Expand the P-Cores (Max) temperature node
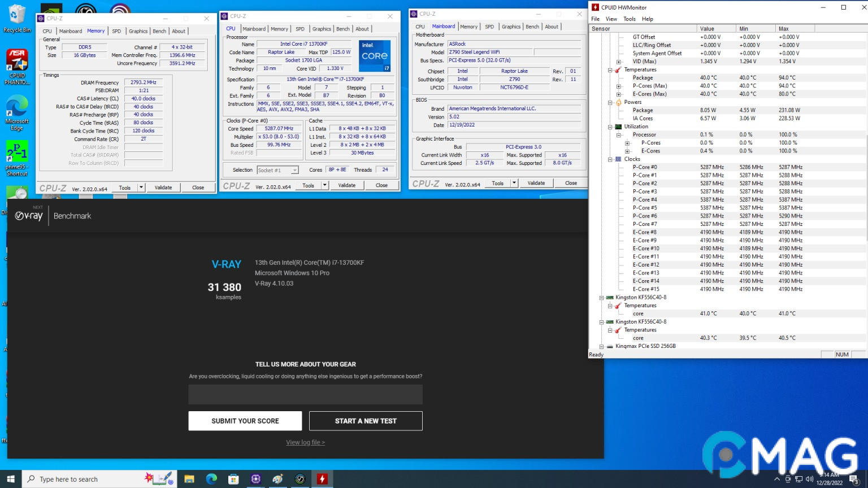This screenshot has height=488, width=868. tap(619, 86)
